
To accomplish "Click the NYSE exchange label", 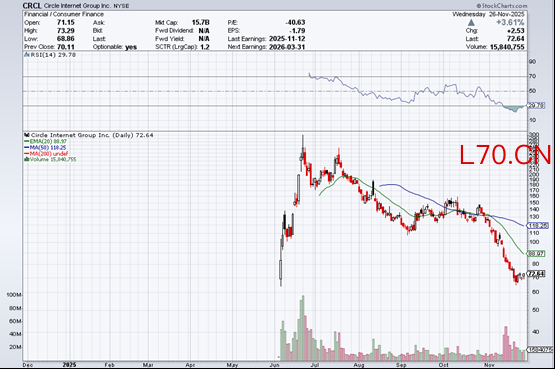I will coord(121,6).
